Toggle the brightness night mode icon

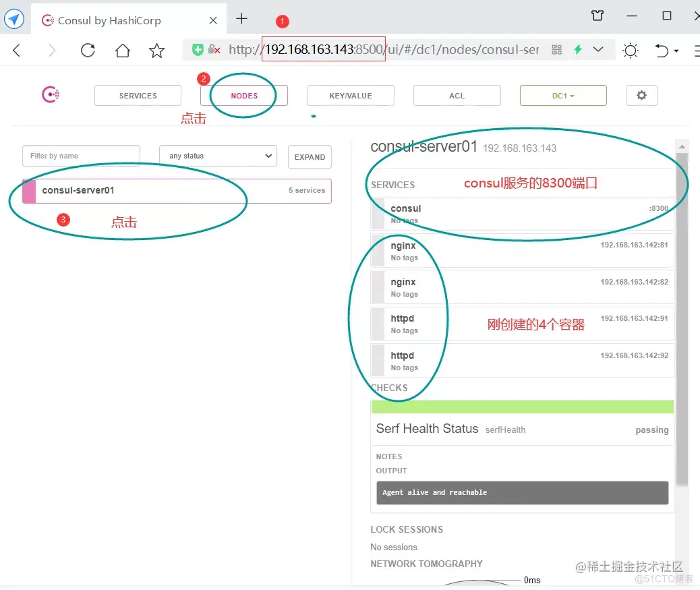(631, 50)
